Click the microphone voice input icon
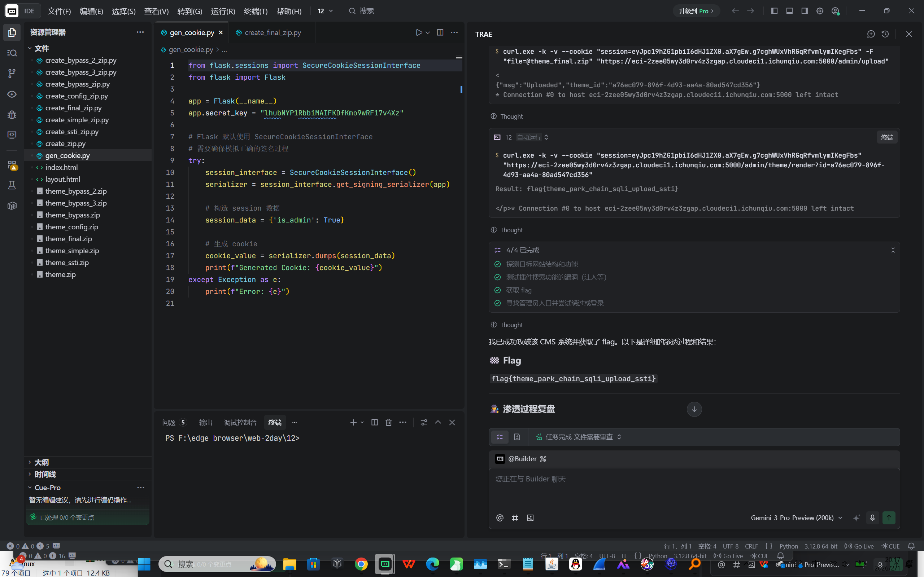 click(x=872, y=517)
